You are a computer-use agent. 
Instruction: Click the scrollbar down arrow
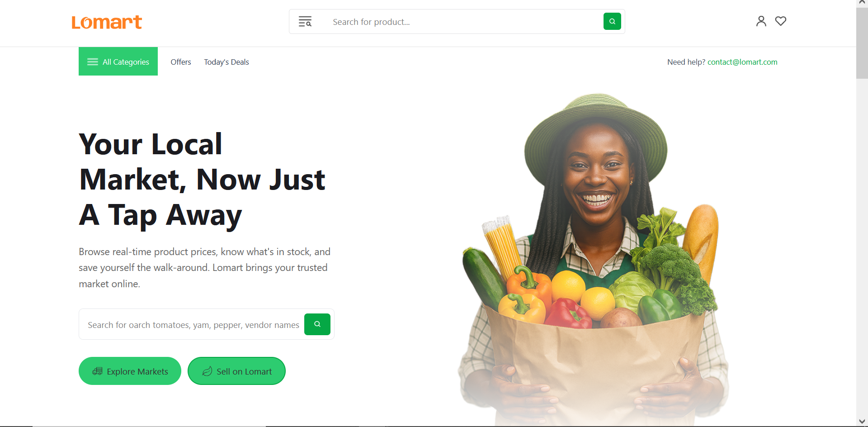(862, 422)
